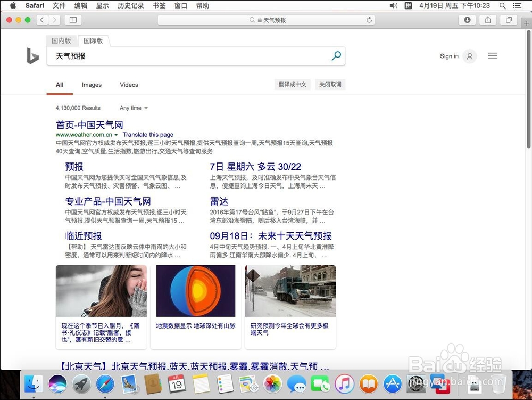532x400 pixels.
Task: Open the Share menu in Safari toolbar
Action: tap(488, 20)
